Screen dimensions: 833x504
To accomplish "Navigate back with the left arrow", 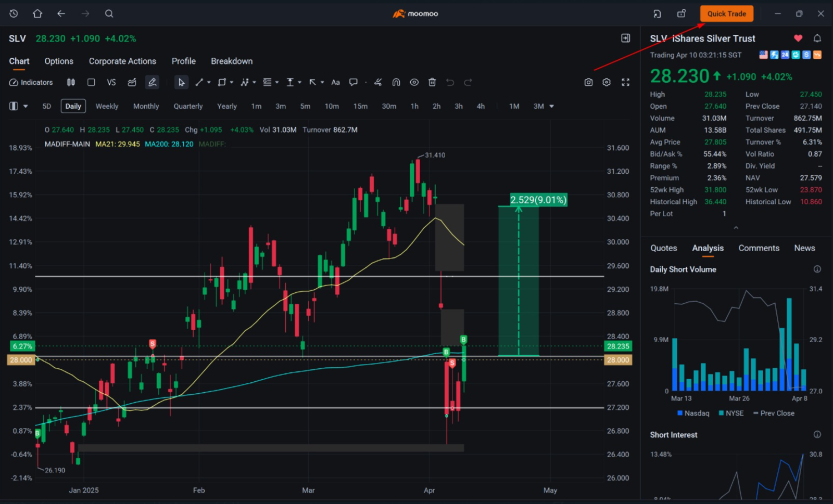I will (61, 14).
